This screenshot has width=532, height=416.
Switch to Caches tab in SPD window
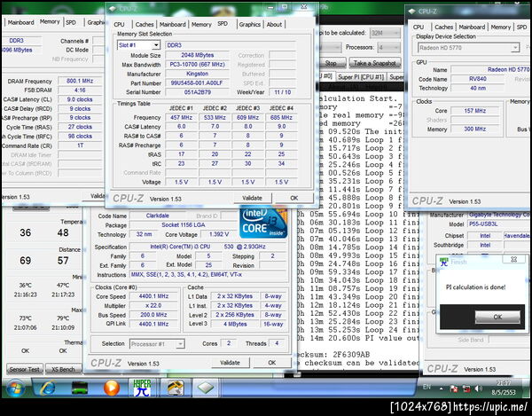[x=145, y=25]
